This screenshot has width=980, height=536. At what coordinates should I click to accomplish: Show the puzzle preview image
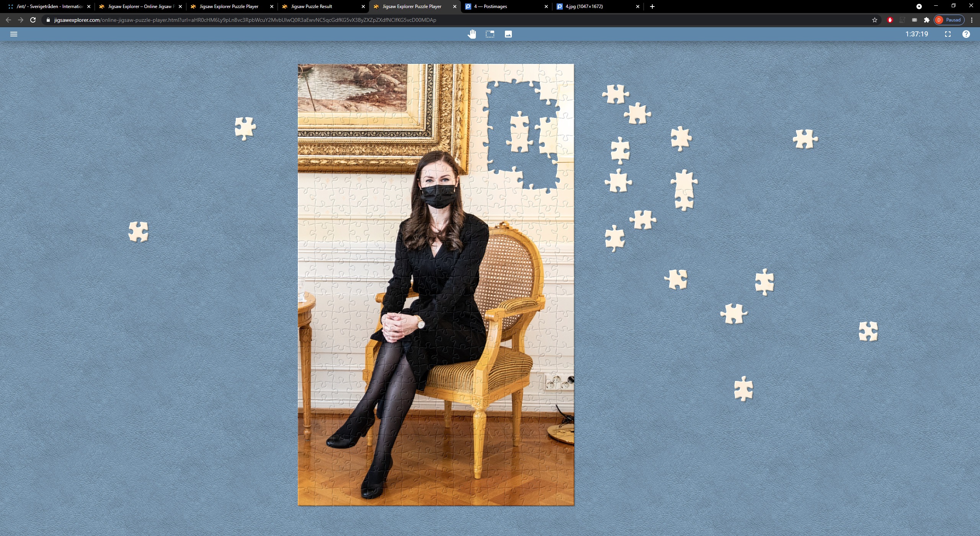[508, 34]
